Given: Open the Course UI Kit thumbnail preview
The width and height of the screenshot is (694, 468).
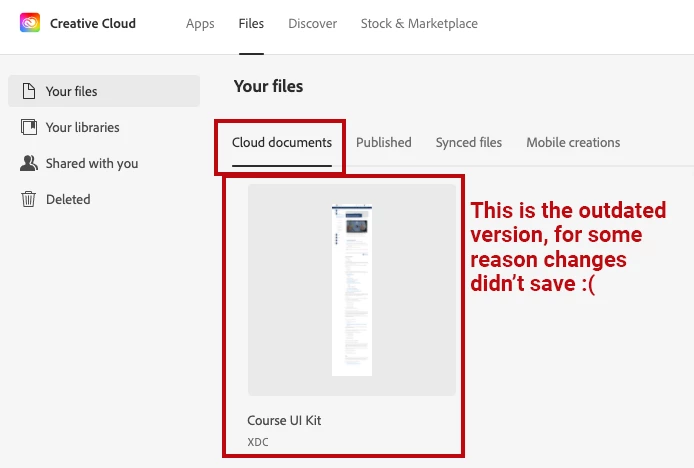Looking at the screenshot, I should click(352, 290).
